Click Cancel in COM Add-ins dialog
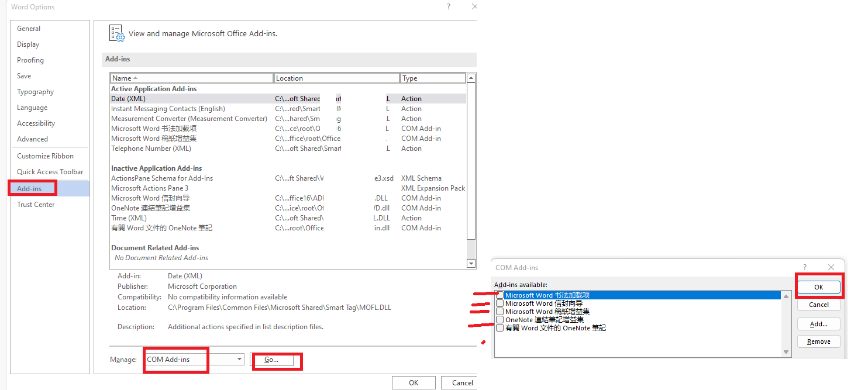Viewport: 868px width, 390px height. pyautogui.click(x=818, y=305)
